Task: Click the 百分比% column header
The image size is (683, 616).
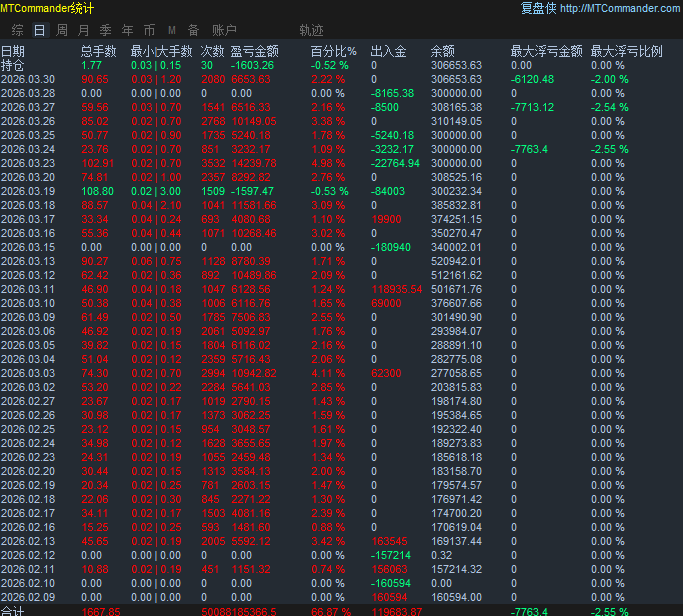Action: coord(334,51)
